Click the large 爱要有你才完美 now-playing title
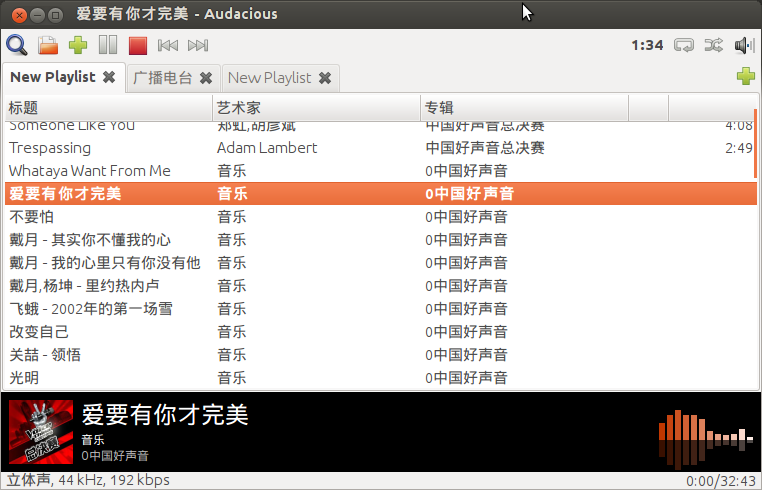 pyautogui.click(x=165, y=415)
